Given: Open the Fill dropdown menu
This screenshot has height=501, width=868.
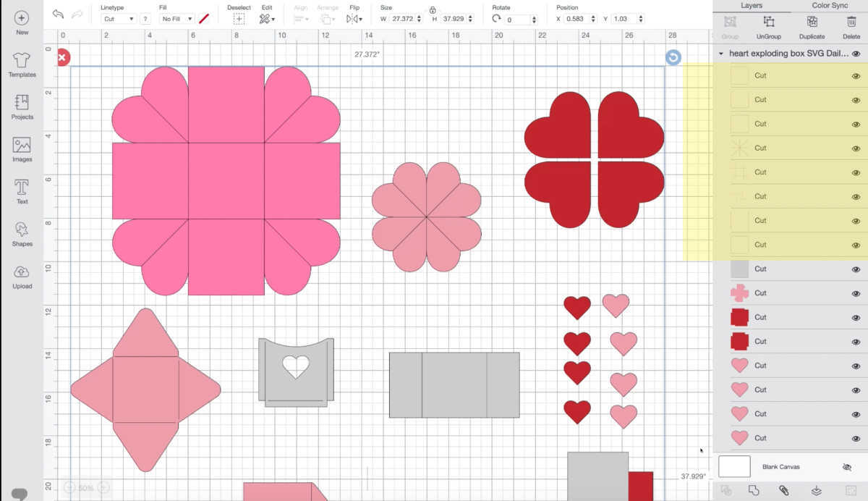Looking at the screenshot, I should pyautogui.click(x=176, y=19).
